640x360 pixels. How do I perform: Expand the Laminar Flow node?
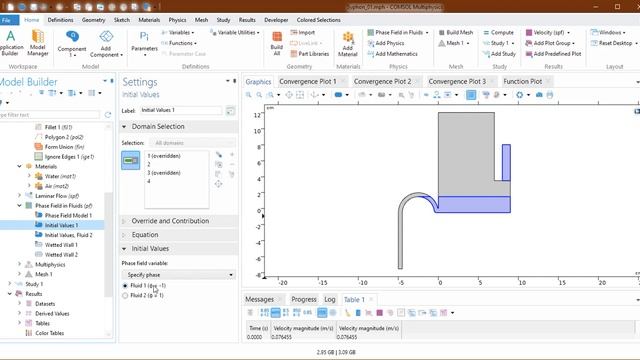coord(19,196)
